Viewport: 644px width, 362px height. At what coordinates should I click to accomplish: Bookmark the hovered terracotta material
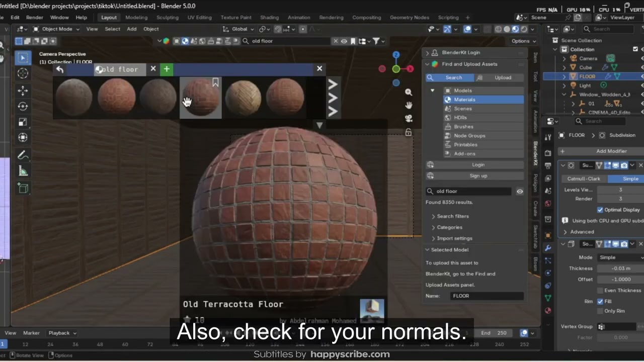215,82
